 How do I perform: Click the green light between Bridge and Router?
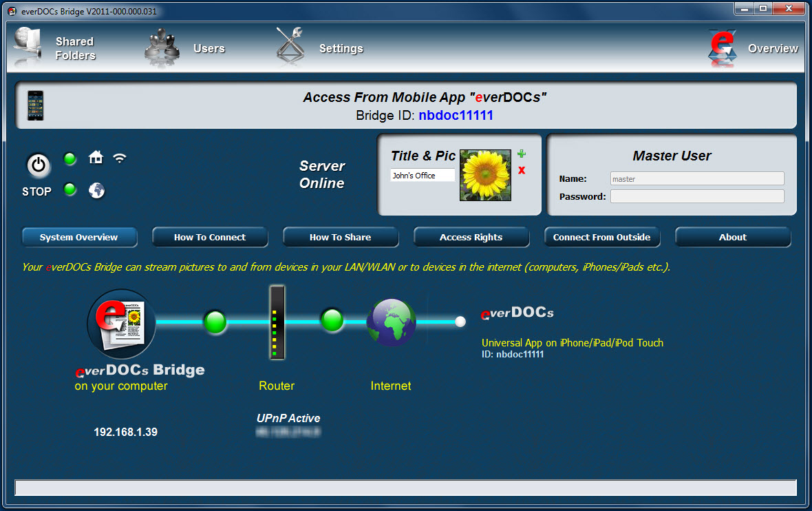coord(215,322)
